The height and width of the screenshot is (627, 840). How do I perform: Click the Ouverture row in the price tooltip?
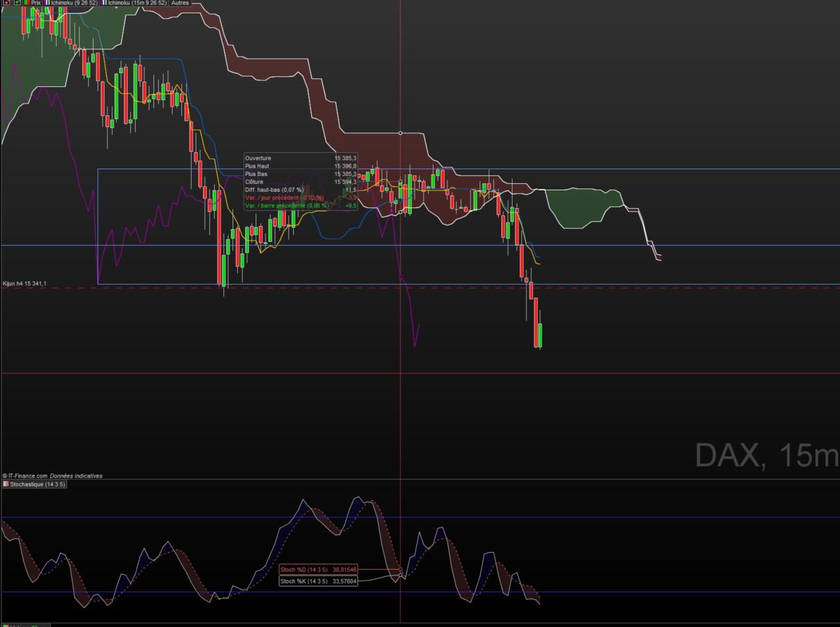(300, 158)
